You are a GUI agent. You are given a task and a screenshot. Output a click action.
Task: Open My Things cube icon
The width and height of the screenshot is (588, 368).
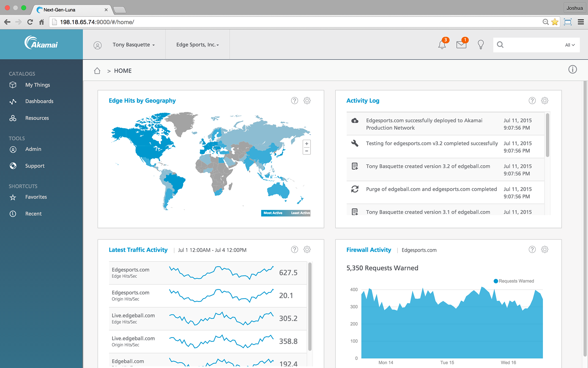(x=13, y=85)
